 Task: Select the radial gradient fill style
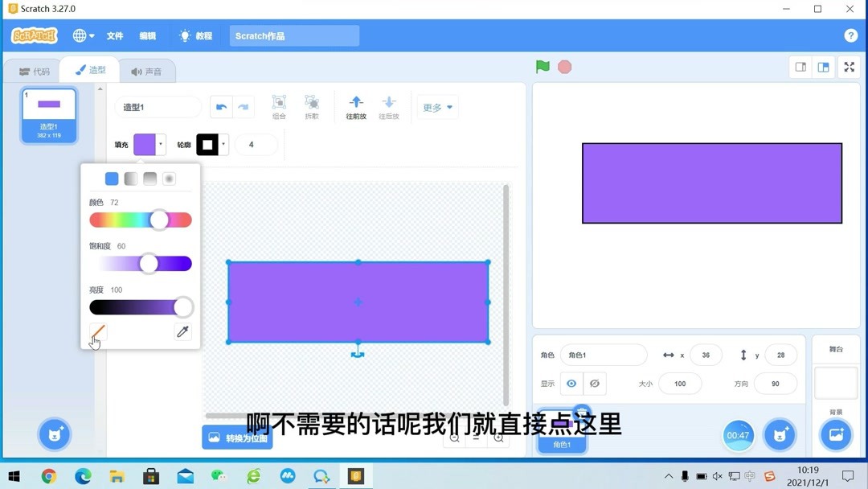tap(169, 179)
